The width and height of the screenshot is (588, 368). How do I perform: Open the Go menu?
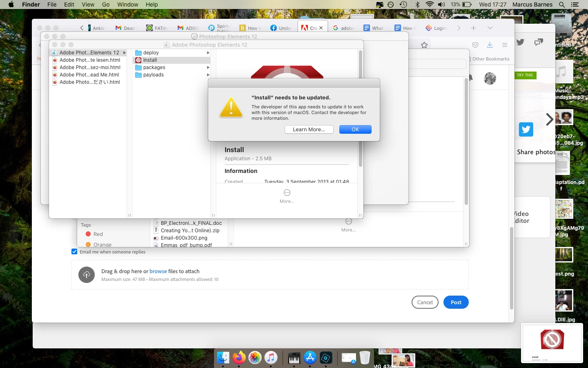(x=106, y=4)
